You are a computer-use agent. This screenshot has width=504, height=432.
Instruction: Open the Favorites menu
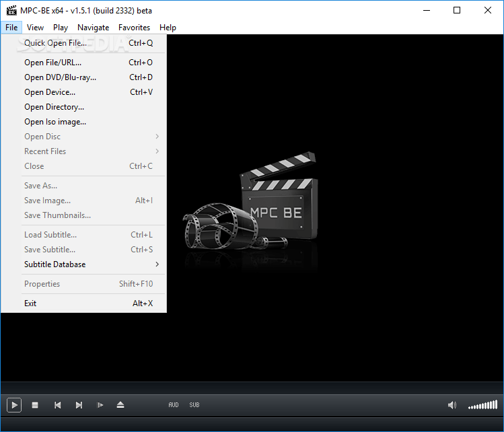point(134,28)
